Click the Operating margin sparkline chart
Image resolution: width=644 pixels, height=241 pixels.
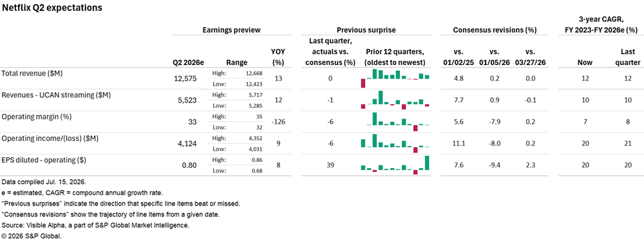pyautogui.click(x=395, y=122)
